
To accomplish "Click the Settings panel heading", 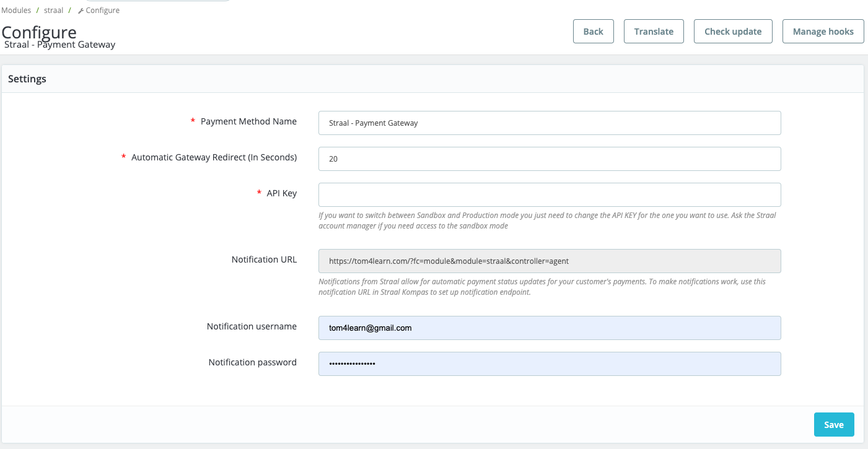I will coord(27,79).
